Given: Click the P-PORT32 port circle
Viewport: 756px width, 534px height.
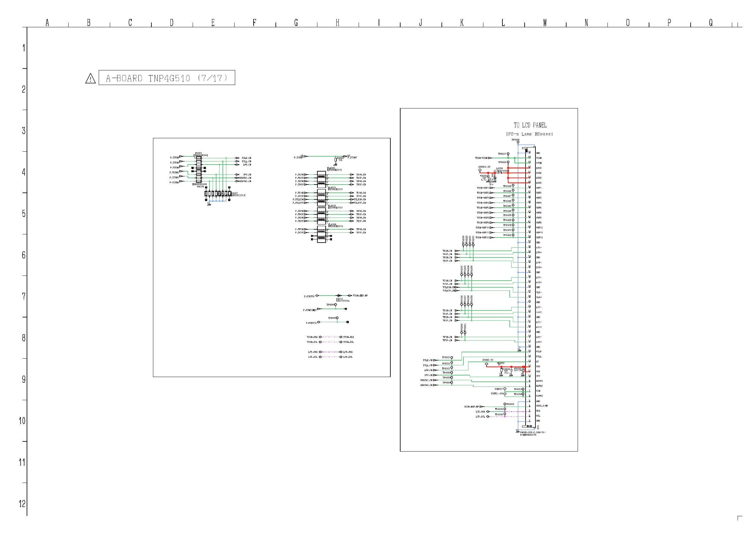Looking at the screenshot, I should [x=317, y=296].
